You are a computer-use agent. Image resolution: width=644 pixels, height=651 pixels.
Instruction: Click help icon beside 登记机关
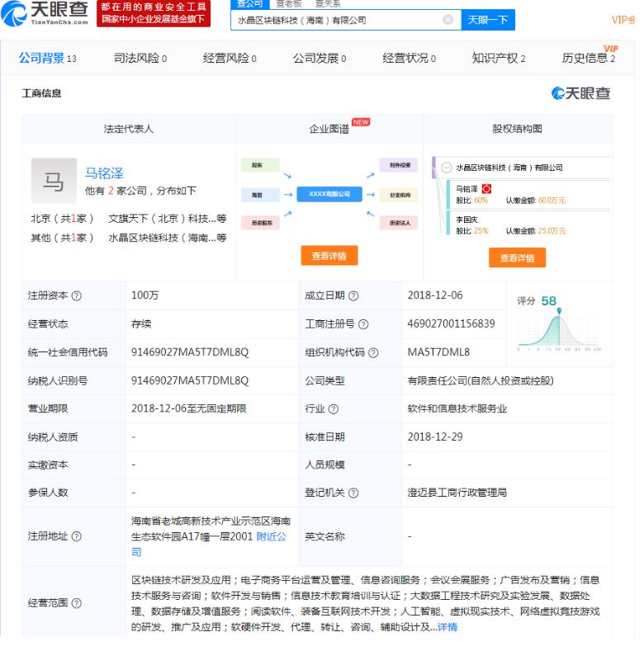tap(353, 493)
